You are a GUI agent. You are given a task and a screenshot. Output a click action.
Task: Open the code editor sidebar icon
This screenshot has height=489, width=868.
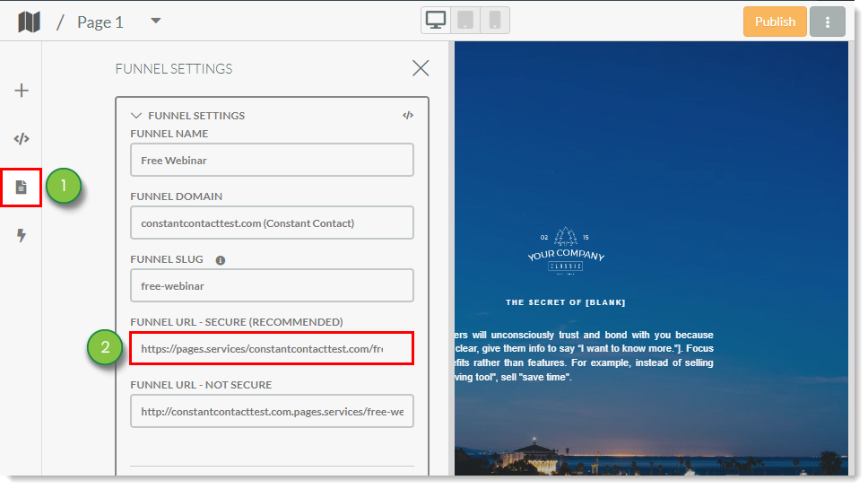(21, 138)
